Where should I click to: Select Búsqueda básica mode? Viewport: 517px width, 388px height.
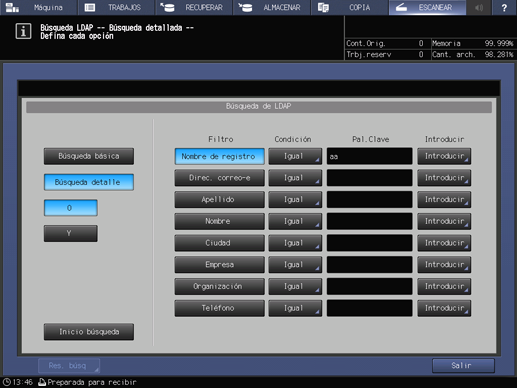[x=89, y=156]
